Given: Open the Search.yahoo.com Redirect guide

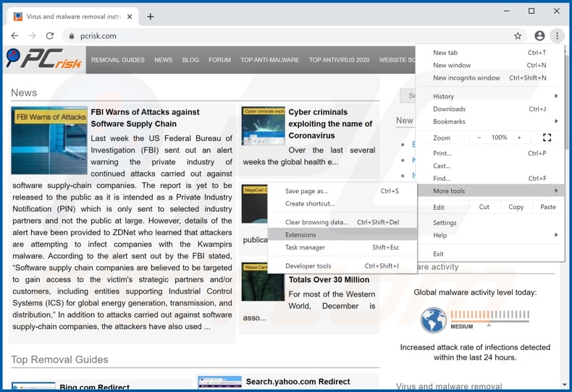Looking at the screenshot, I should point(298,381).
